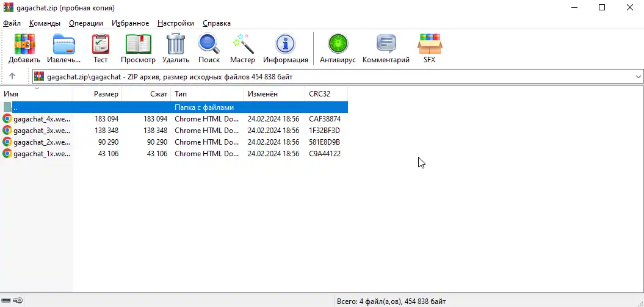Screen dimensions: 644x307
Task: Click the Удалить trash bin icon
Action: (176, 45)
